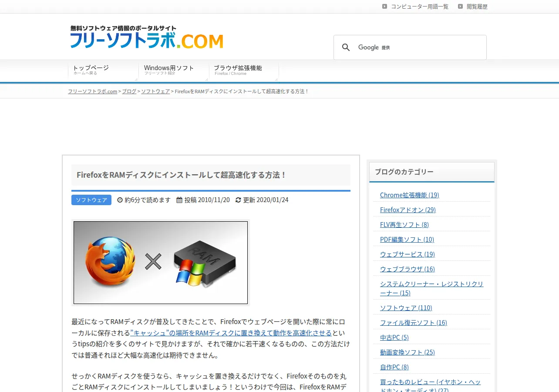Image resolution: width=559 pixels, height=392 pixels.
Task: Open the Windows用ソフト menu
Action: [x=174, y=70]
